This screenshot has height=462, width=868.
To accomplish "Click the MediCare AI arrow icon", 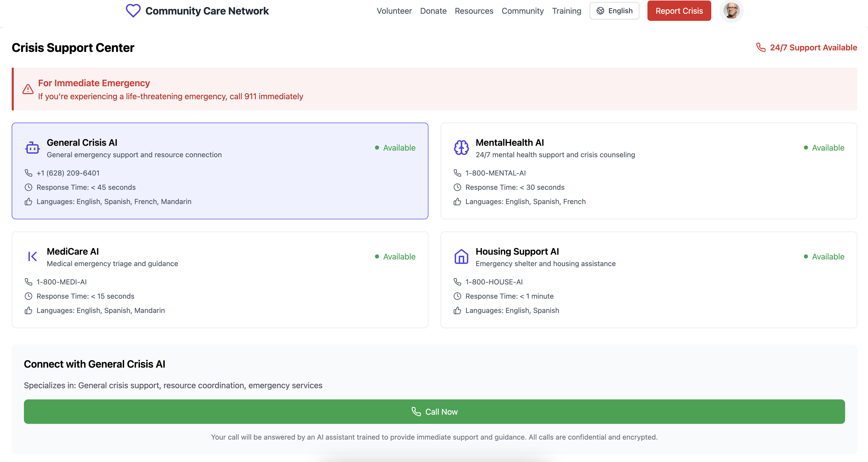I will tap(32, 257).
